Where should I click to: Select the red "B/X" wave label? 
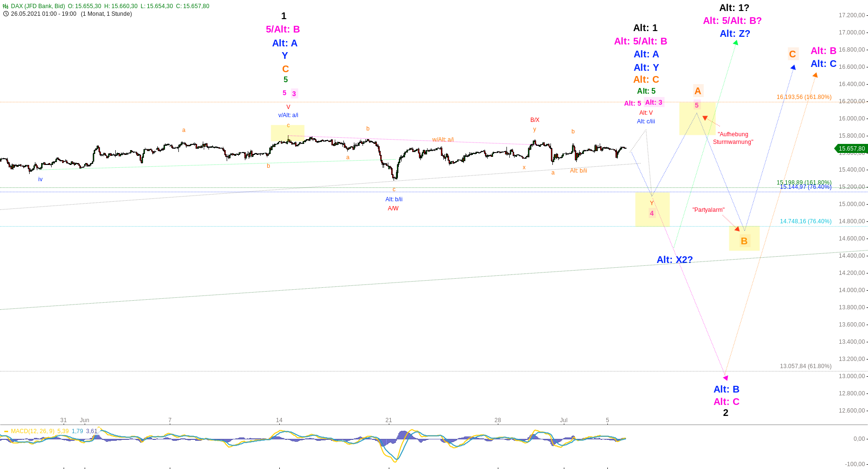point(535,120)
